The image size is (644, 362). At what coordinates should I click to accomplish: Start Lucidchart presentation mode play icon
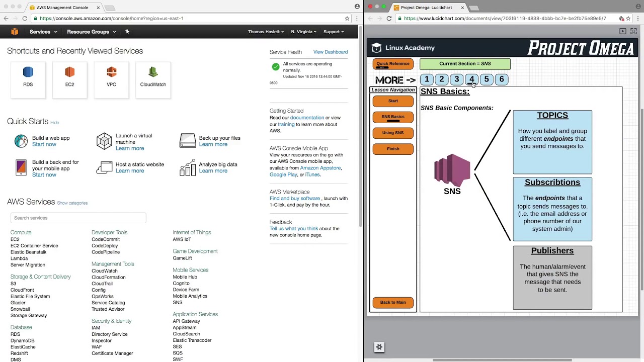click(623, 31)
